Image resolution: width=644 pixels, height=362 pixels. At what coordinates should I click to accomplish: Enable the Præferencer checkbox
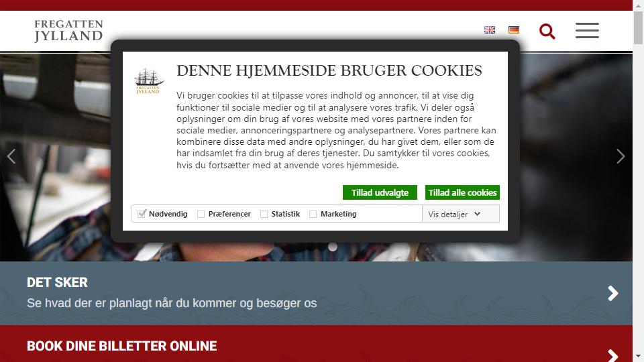[201, 215]
